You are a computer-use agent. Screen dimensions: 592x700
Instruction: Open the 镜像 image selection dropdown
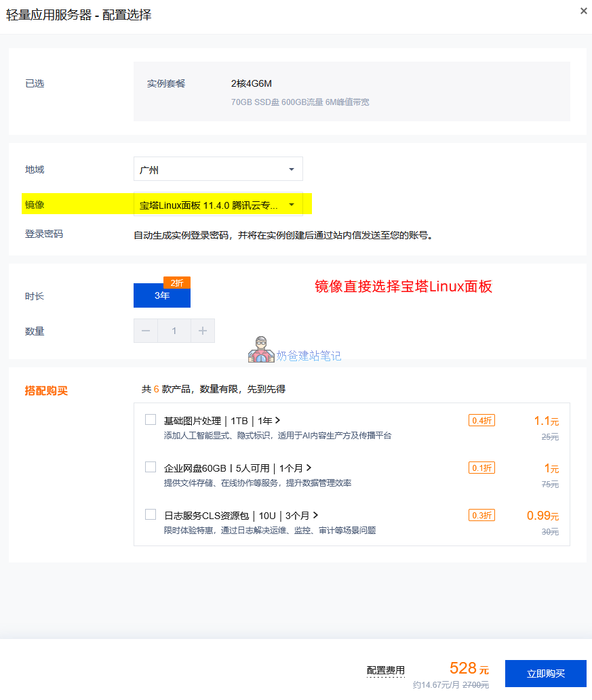(218, 204)
